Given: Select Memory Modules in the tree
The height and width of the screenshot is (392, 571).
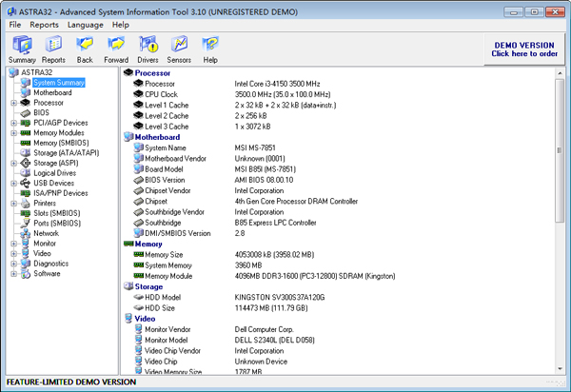Looking at the screenshot, I should 59,133.
